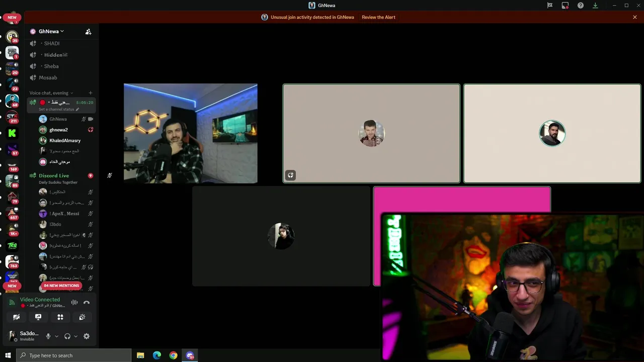Image resolution: width=644 pixels, height=362 pixels.
Task: Open the soundboard button
Action: click(x=82, y=317)
